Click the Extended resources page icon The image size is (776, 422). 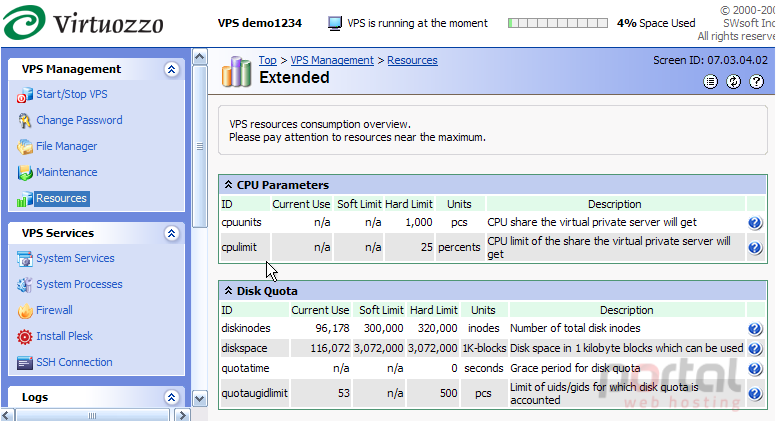click(236, 72)
